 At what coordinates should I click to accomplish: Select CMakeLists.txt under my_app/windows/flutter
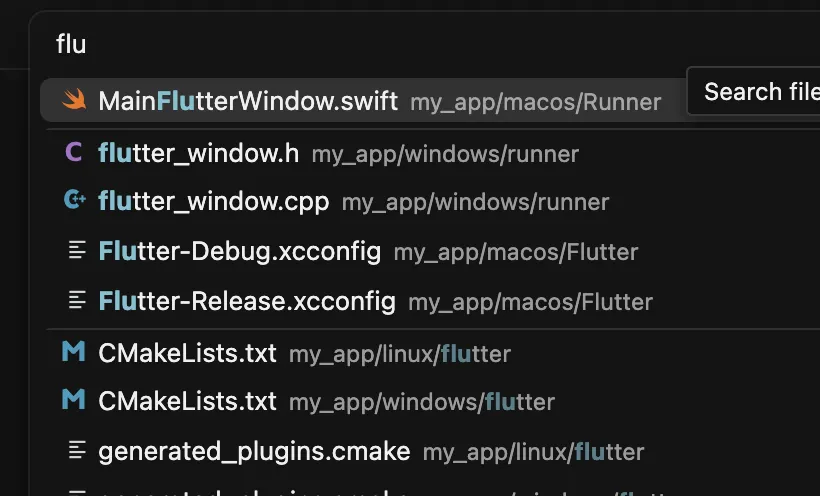[430, 401]
